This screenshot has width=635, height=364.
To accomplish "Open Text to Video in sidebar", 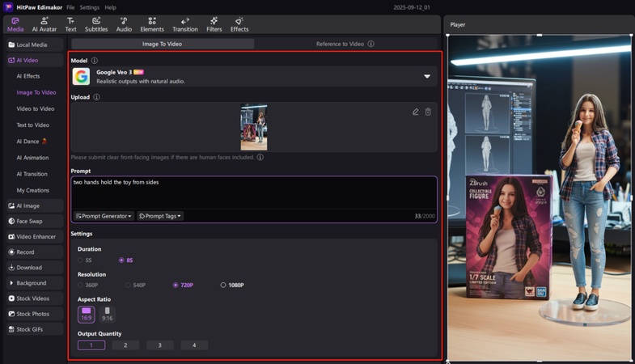I will click(x=33, y=125).
